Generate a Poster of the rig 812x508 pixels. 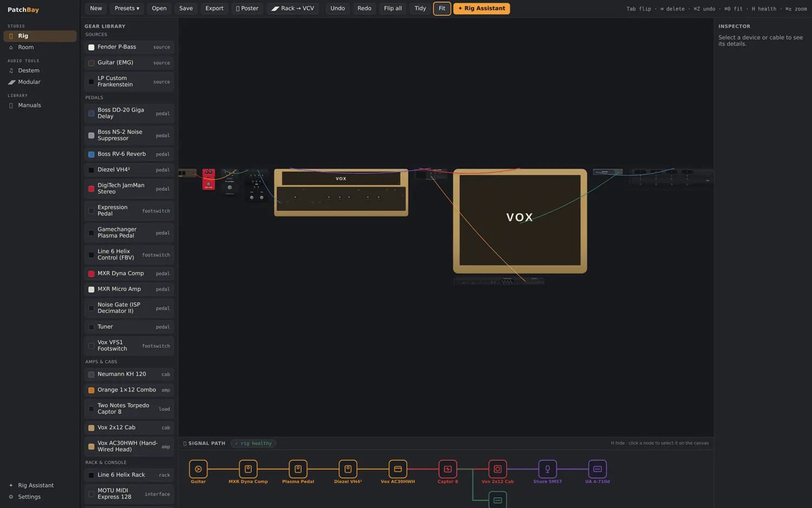247,9
